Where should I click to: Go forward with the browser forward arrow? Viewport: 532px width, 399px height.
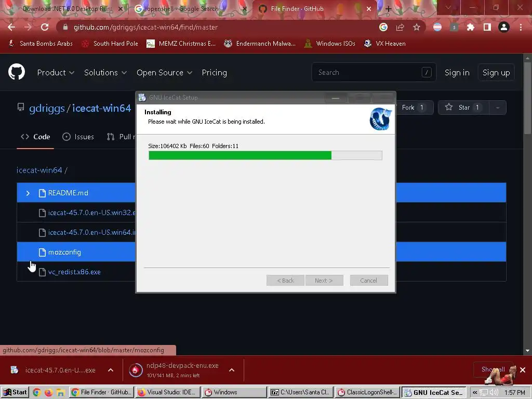[x=28, y=27]
